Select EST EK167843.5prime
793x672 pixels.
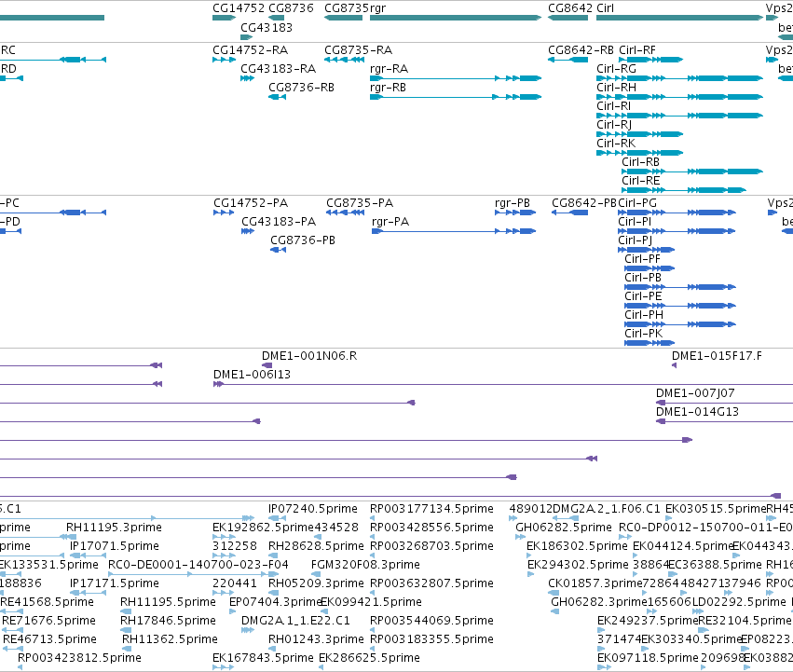263,659
